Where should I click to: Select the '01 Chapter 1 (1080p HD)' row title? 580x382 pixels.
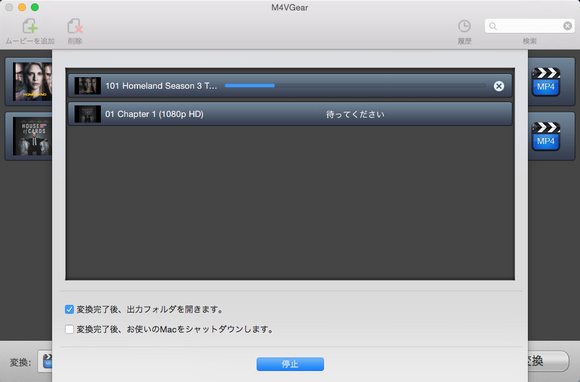point(154,114)
